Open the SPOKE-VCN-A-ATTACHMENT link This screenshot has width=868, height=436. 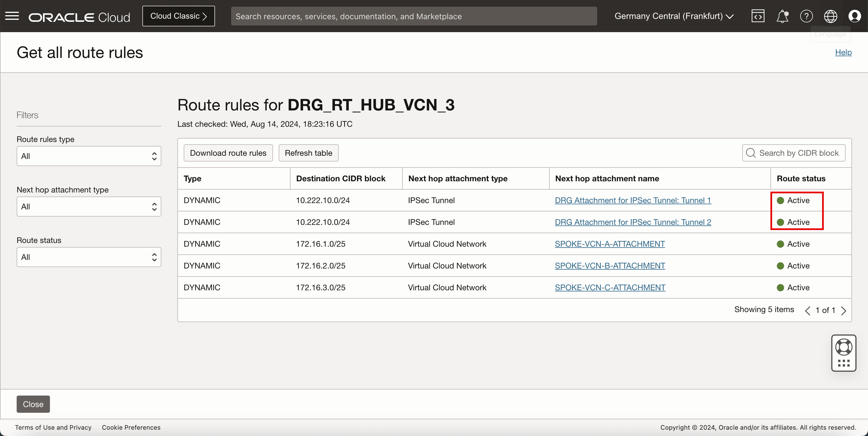(x=610, y=244)
